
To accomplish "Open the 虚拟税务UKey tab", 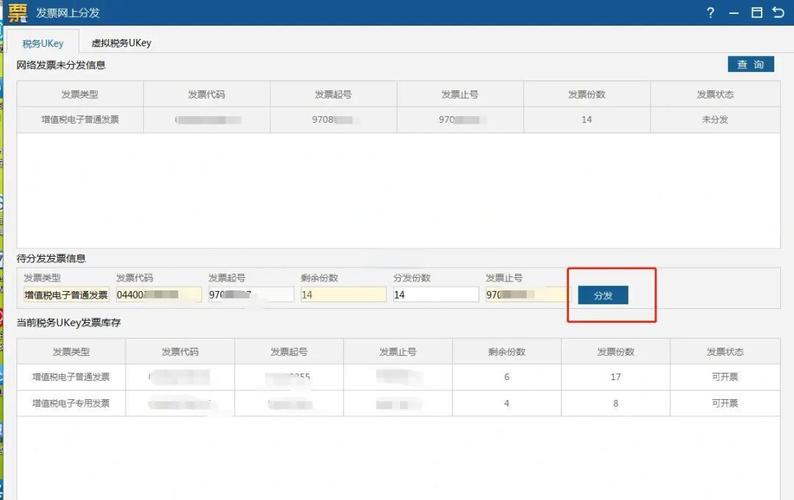I will (x=121, y=44).
